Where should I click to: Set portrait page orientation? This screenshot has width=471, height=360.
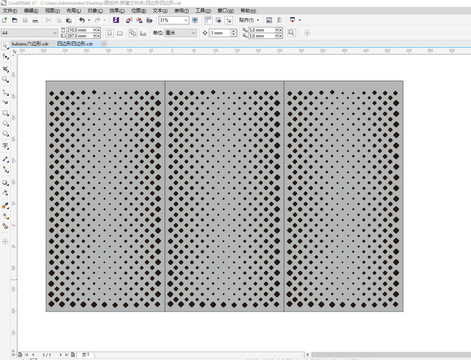coord(110,33)
